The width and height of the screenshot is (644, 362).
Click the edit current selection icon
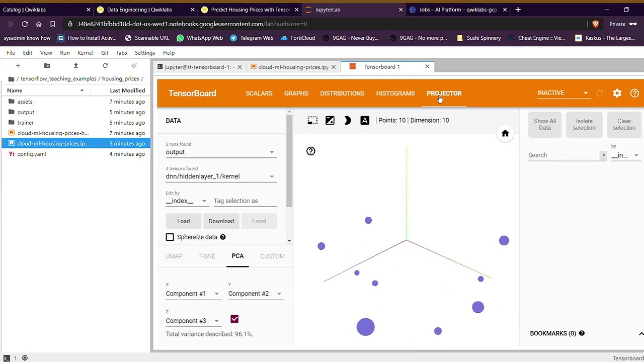coord(330,121)
